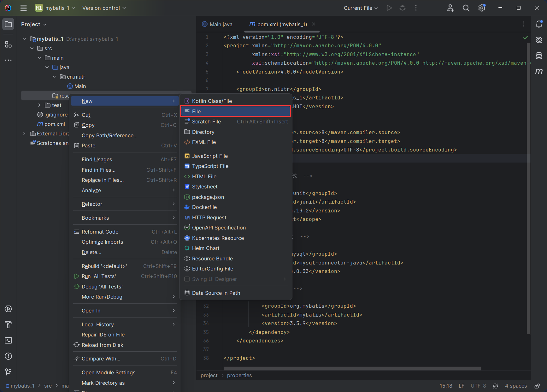The image size is (547, 392).
Task: Open the Notifications bell icon
Action: [539, 24]
